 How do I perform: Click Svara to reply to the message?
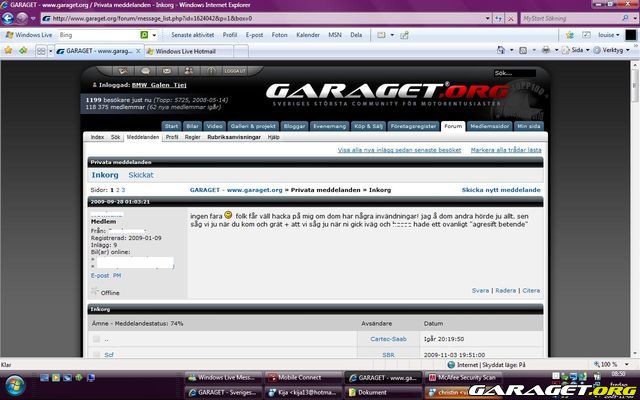pos(480,291)
